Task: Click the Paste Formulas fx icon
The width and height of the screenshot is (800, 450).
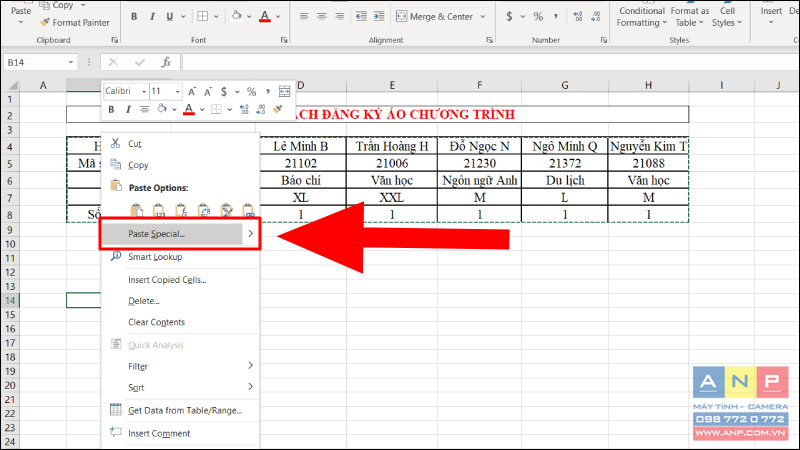Action: [x=181, y=210]
